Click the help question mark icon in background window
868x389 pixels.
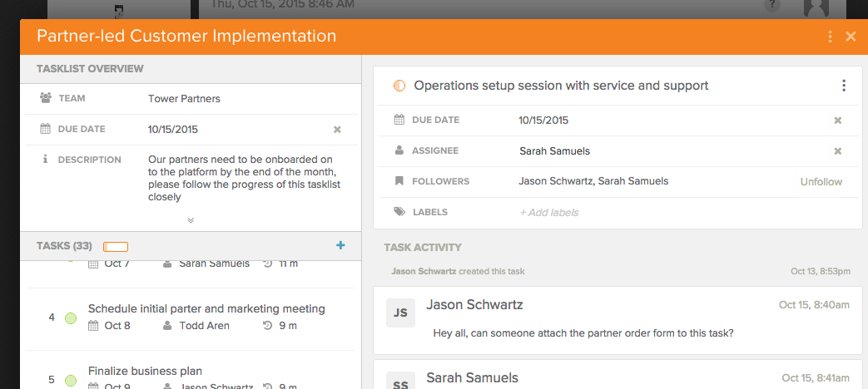coord(772,6)
